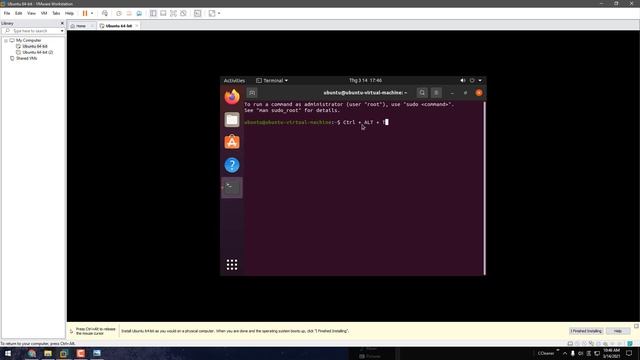640x360 pixels.
Task: Click Send Ctrl+Alt+Del toolbar icon
Action: [x=105, y=13]
